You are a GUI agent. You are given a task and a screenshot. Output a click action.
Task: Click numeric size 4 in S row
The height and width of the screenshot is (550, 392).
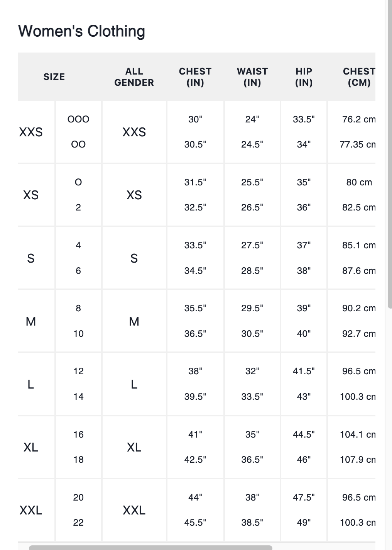78,245
